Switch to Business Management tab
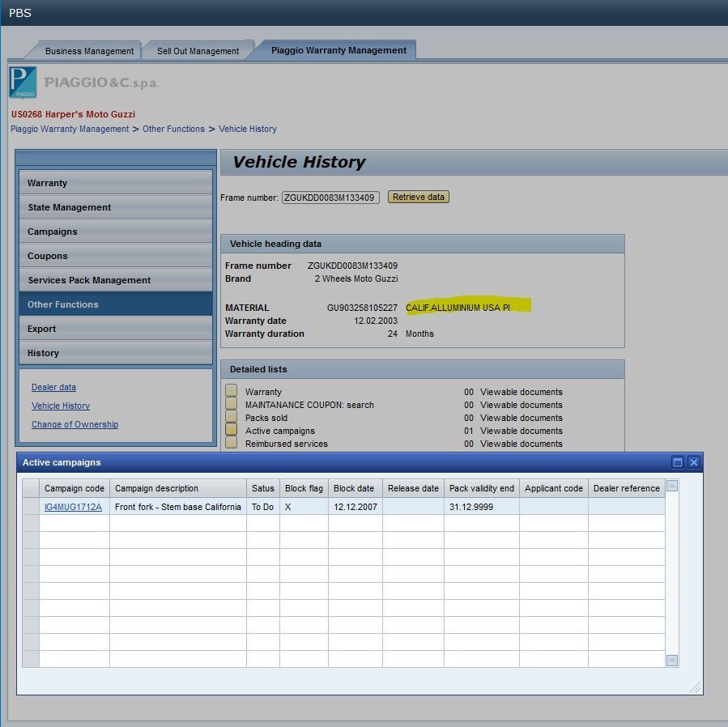This screenshot has height=727, width=728. [89, 51]
